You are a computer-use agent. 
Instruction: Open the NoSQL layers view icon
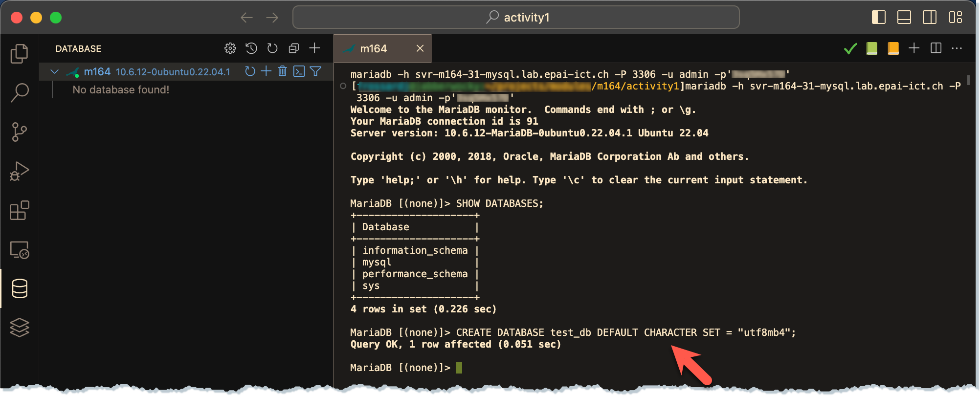point(20,328)
